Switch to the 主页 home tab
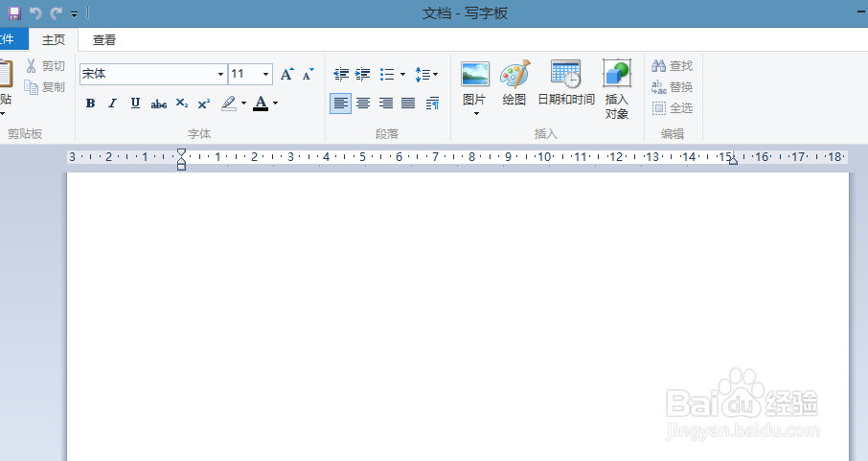 54,39
